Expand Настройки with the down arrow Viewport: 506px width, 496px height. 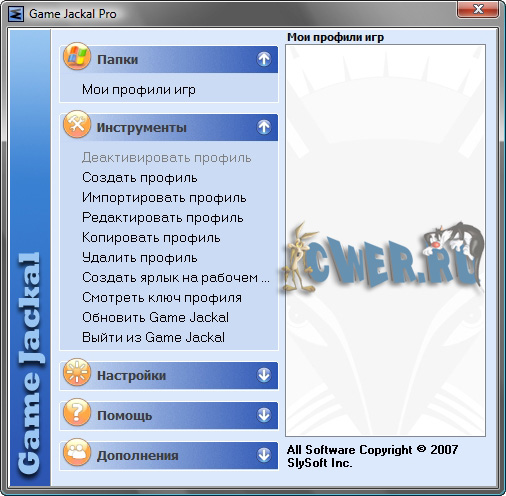(x=264, y=375)
